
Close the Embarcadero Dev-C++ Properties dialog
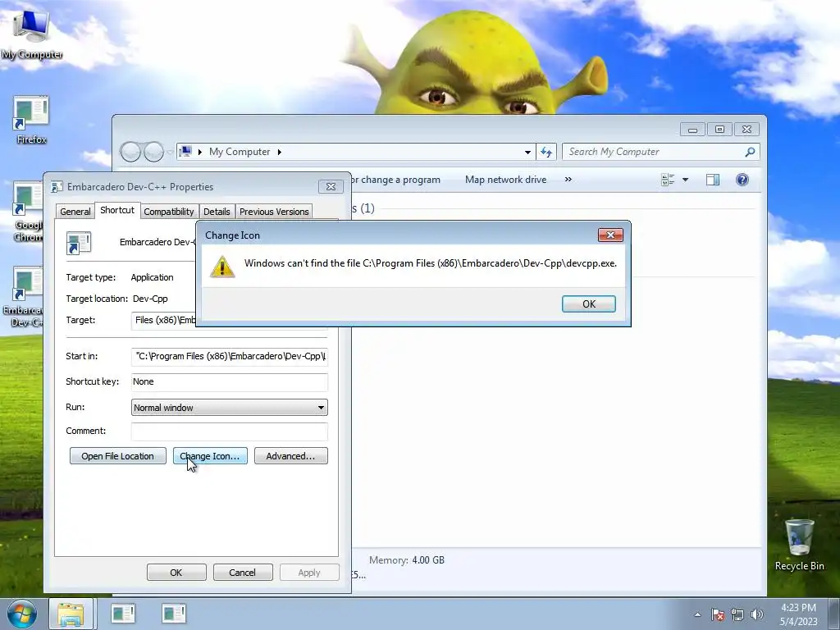(331, 186)
